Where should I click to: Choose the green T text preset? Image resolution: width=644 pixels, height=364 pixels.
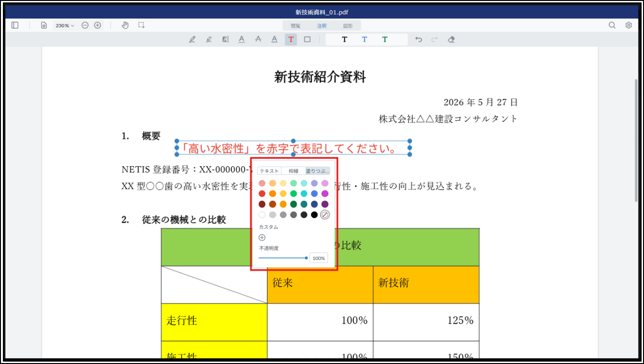(384, 39)
